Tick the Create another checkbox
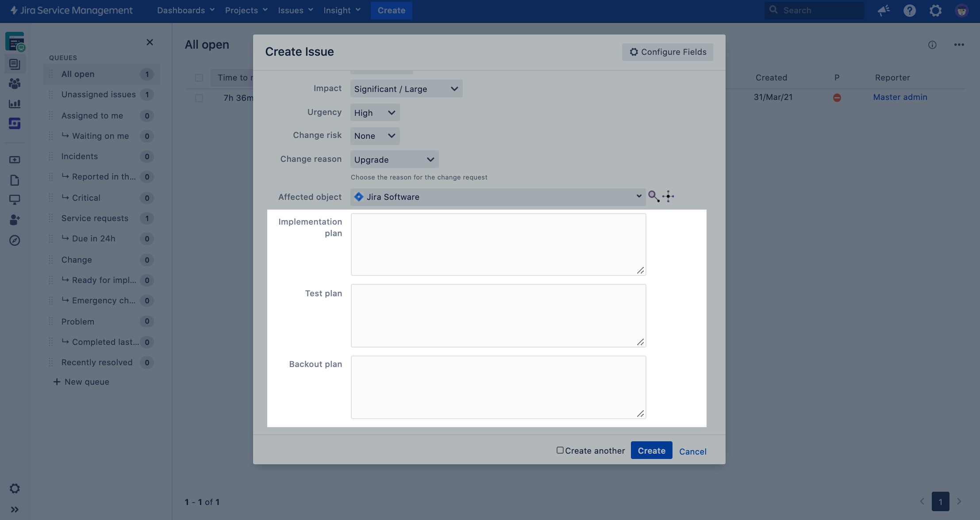980x520 pixels. pyautogui.click(x=560, y=450)
